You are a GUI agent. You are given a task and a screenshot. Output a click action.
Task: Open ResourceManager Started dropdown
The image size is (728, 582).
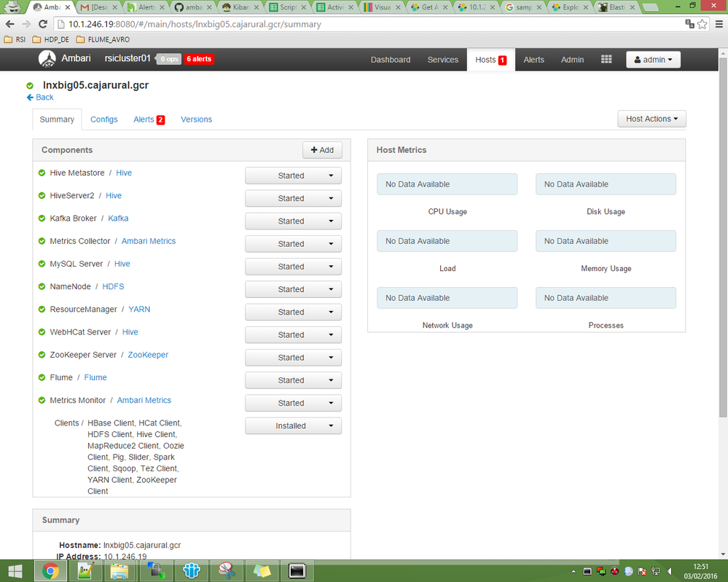[294, 312]
